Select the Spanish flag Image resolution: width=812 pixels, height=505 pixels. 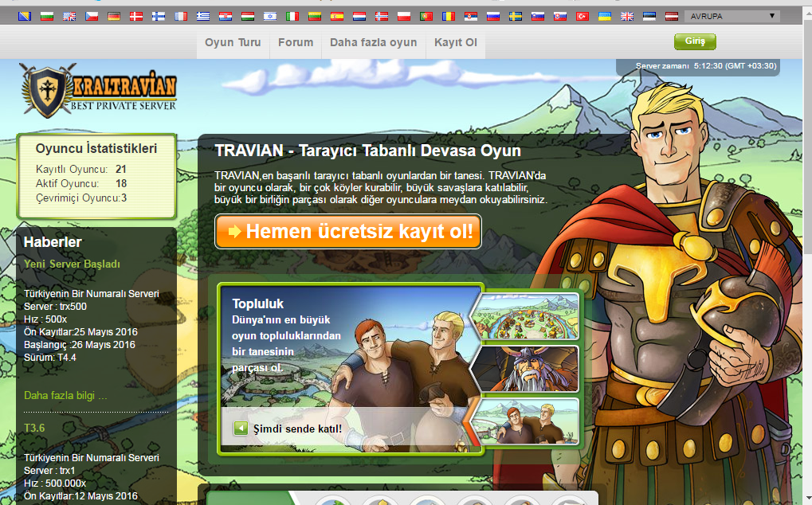point(337,17)
